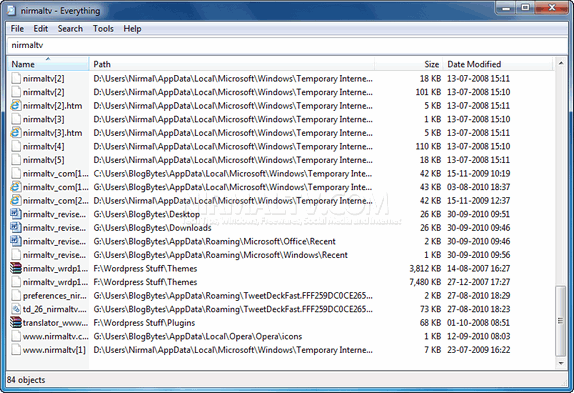Click file icon in Windows\Recent row
Screen dimensions: 574x393
(x=16, y=255)
